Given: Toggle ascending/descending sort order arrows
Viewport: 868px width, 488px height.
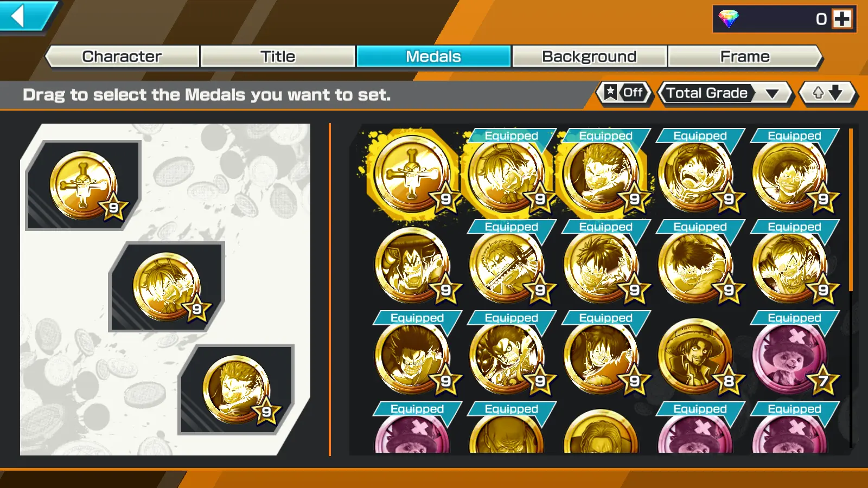Looking at the screenshot, I should (827, 93).
